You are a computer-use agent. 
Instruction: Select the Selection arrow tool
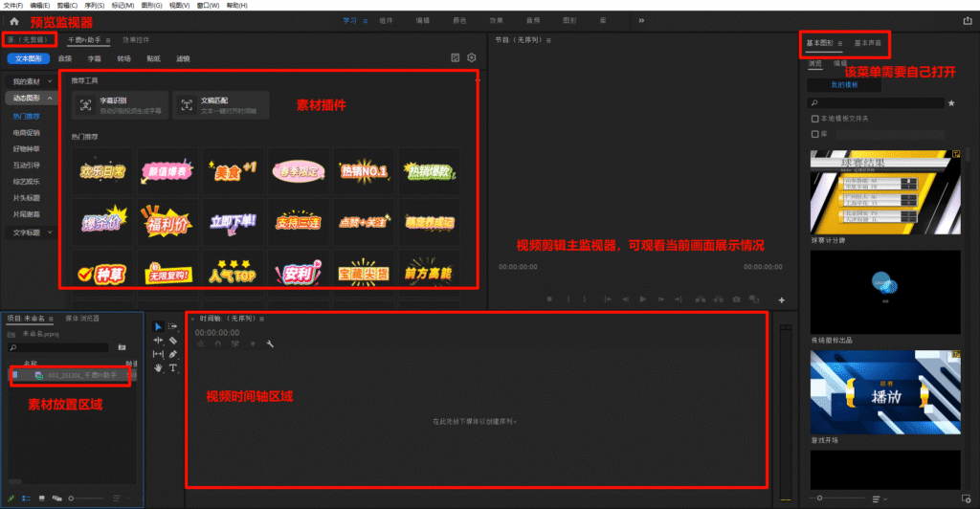point(159,326)
